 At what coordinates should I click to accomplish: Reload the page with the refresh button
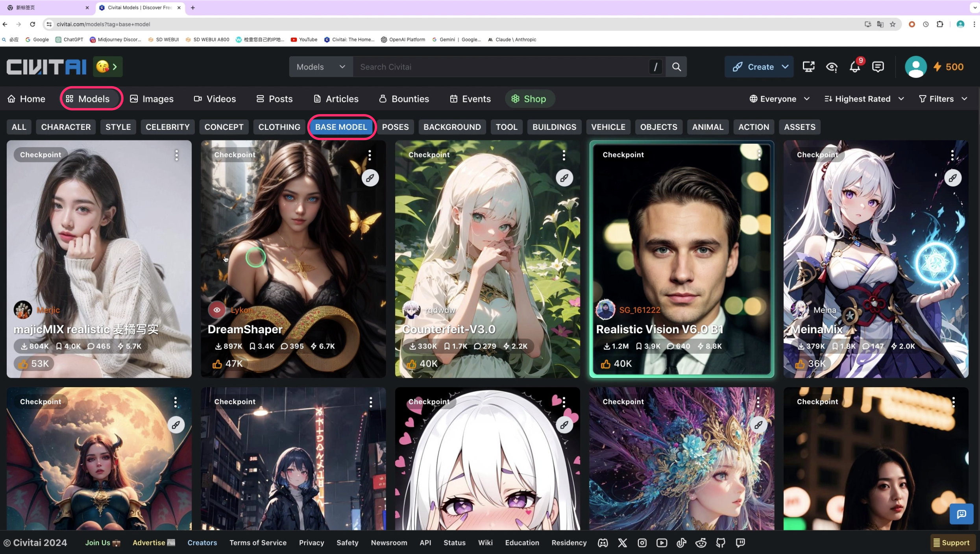pos(33,24)
